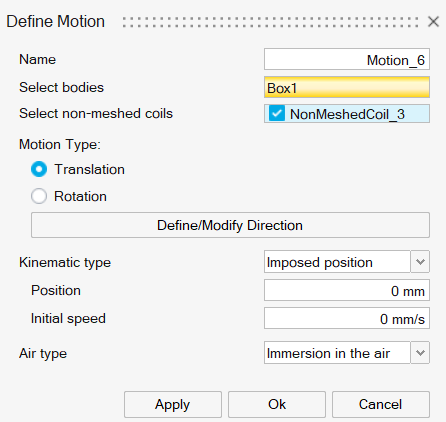Click the Select bodies field containing Box1
446x422 pixels.
347,87
